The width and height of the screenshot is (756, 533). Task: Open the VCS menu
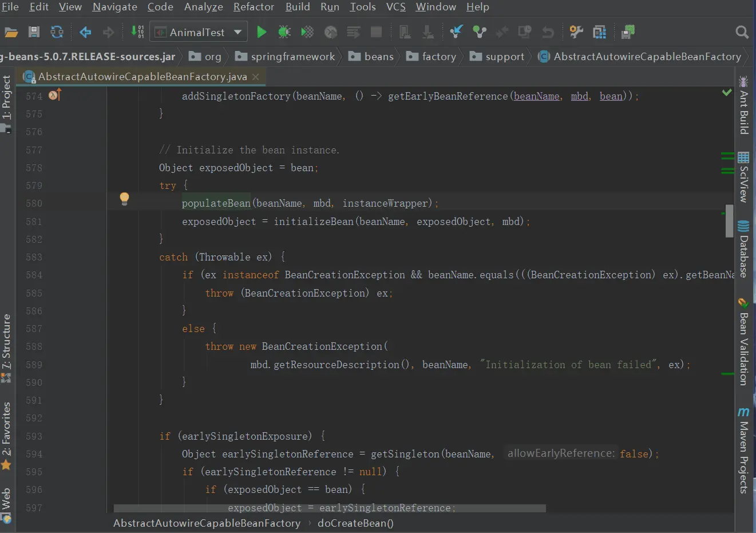(x=395, y=7)
